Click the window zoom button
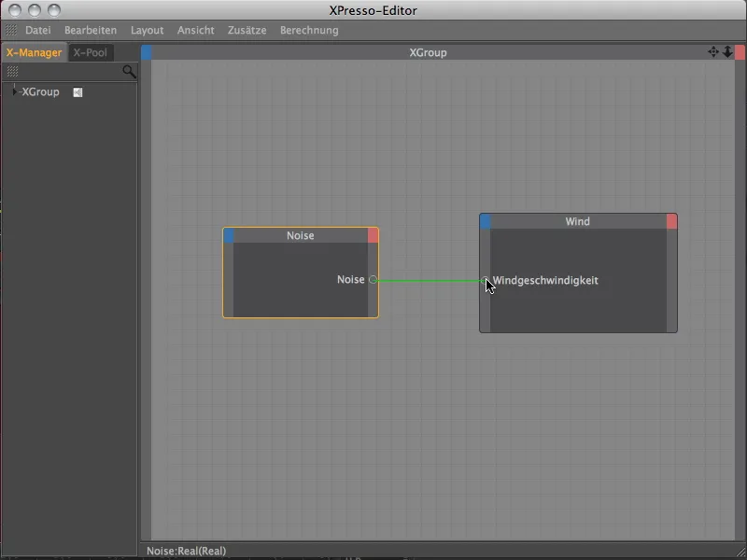The height and width of the screenshot is (560, 747). click(x=54, y=10)
